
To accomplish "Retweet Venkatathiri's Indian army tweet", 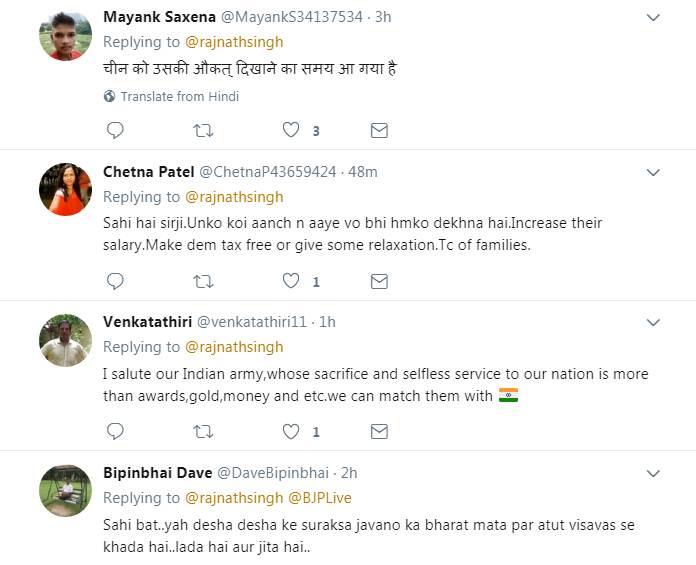I will coord(203,432).
